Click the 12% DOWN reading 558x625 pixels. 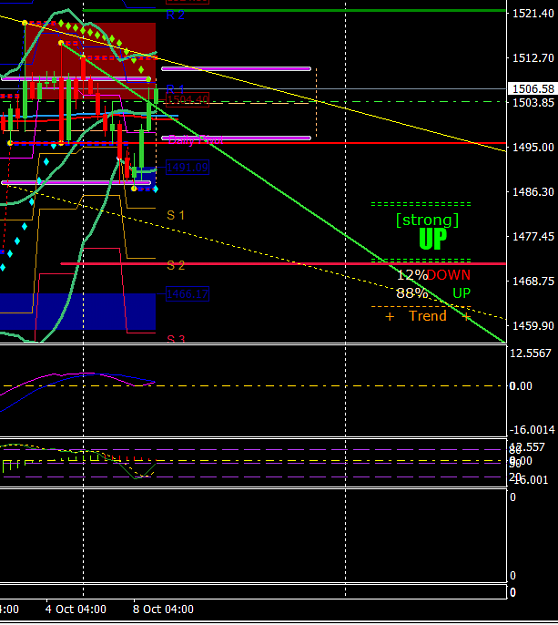(434, 275)
